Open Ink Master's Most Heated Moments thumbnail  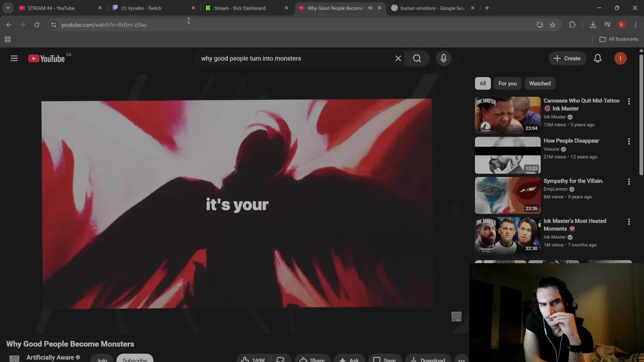[x=508, y=235]
